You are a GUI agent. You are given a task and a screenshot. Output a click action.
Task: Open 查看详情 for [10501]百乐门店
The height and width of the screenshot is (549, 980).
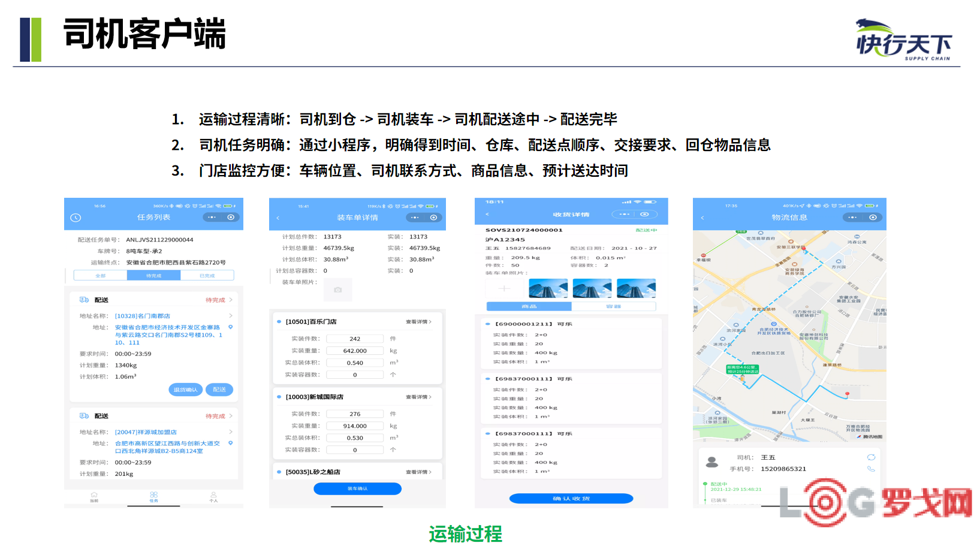pyautogui.click(x=418, y=322)
